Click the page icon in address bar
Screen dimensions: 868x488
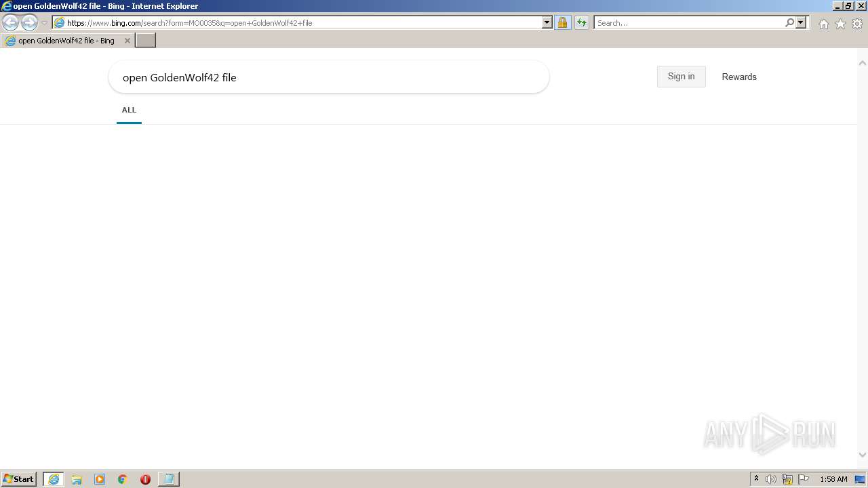60,22
